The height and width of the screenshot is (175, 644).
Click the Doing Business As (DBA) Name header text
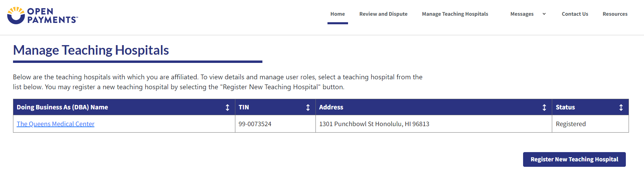click(x=62, y=107)
